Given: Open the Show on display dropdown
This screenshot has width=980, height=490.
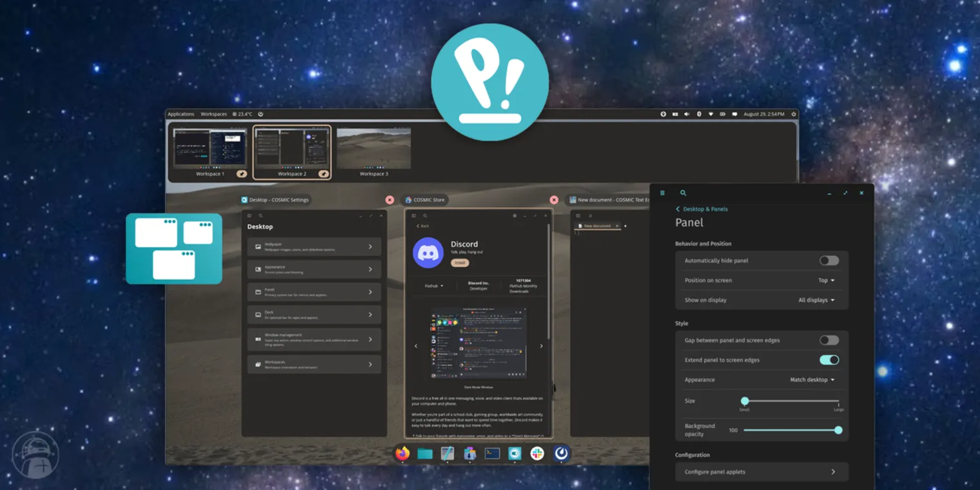Looking at the screenshot, I should pos(816,300).
